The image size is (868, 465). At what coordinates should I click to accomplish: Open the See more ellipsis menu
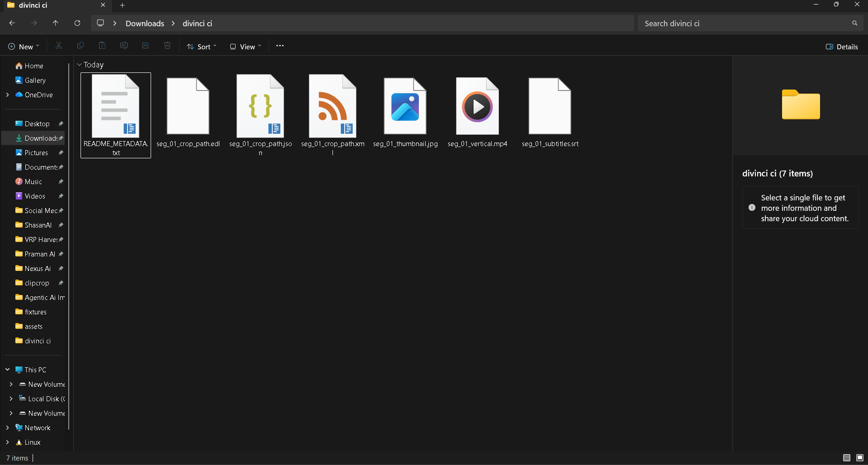pos(280,46)
